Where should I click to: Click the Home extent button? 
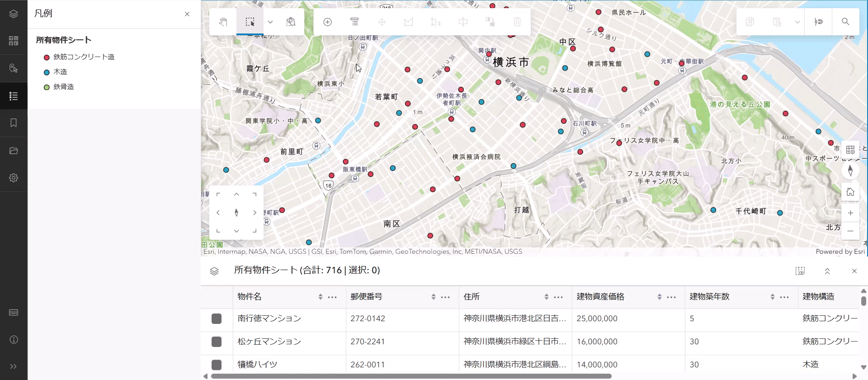click(850, 192)
